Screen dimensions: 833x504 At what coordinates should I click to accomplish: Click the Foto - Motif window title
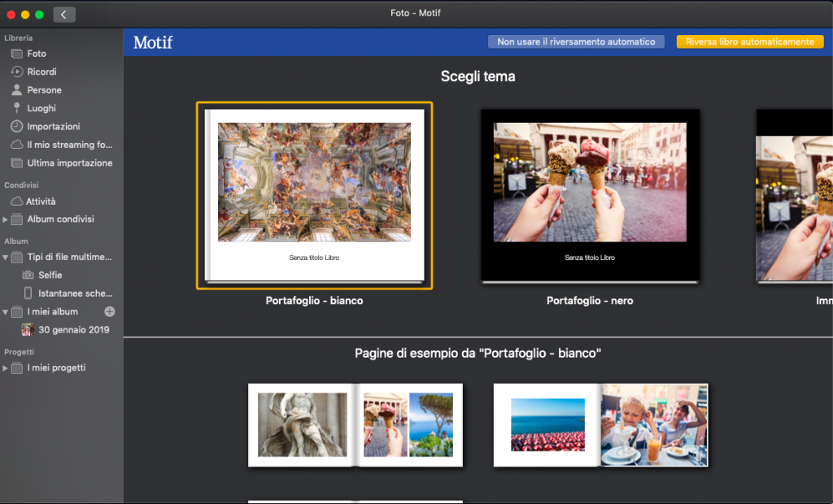coord(416,13)
